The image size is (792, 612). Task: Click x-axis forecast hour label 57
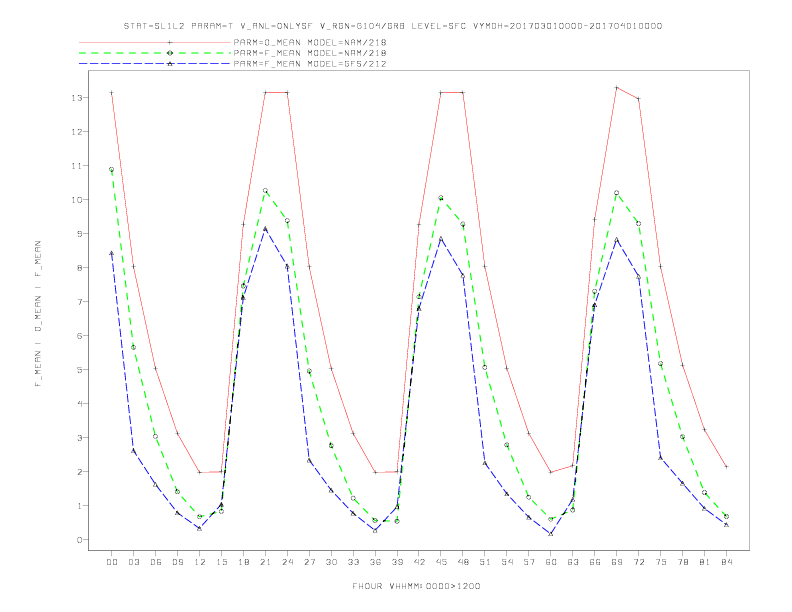tap(529, 562)
